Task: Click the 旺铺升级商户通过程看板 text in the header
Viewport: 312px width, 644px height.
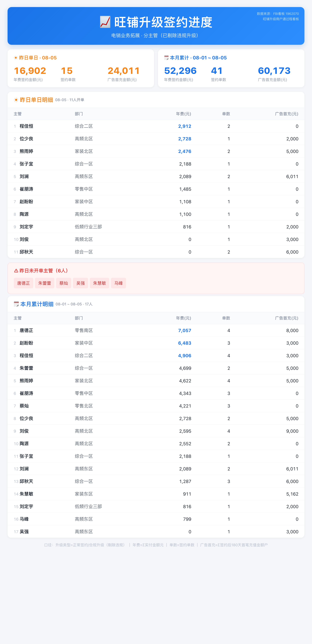Action: [x=281, y=19]
